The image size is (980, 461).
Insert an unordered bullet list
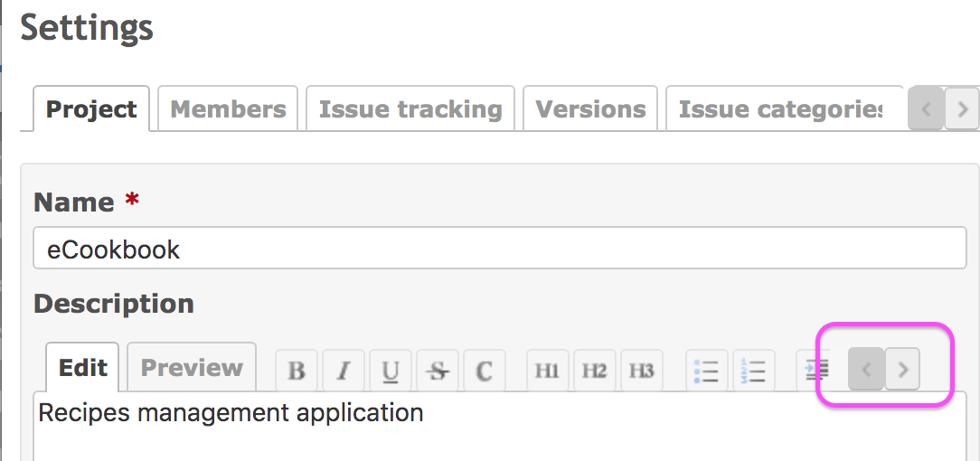pos(706,371)
